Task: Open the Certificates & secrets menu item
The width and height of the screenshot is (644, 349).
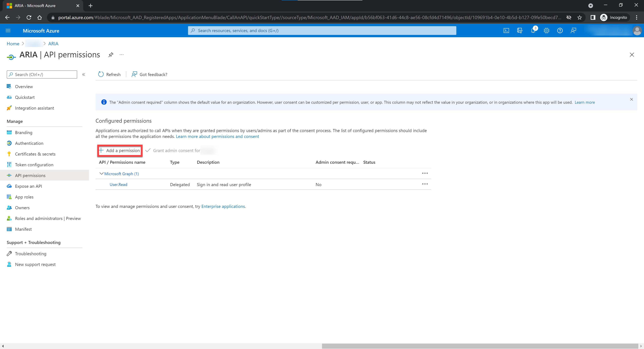Action: coord(35,154)
